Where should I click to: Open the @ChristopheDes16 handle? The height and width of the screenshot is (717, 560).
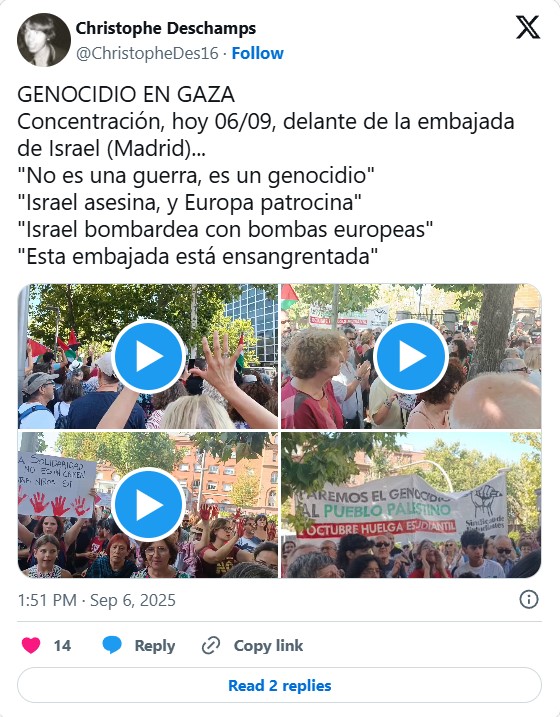147,54
